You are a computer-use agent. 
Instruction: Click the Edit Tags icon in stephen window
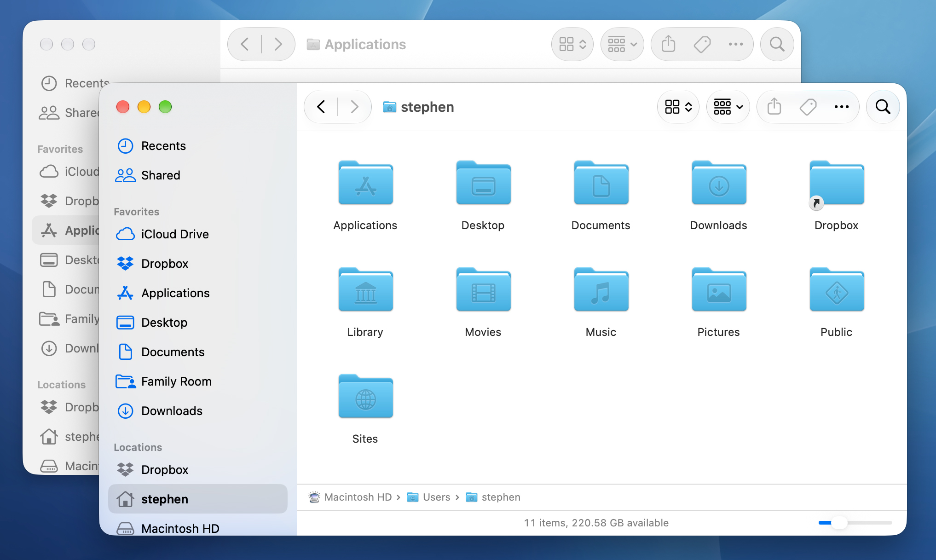click(x=808, y=107)
